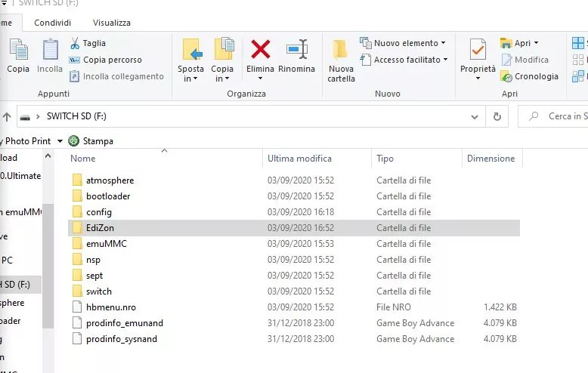Click the hbmenu.nro file icon
This screenshot has height=373, width=588.
click(77, 307)
